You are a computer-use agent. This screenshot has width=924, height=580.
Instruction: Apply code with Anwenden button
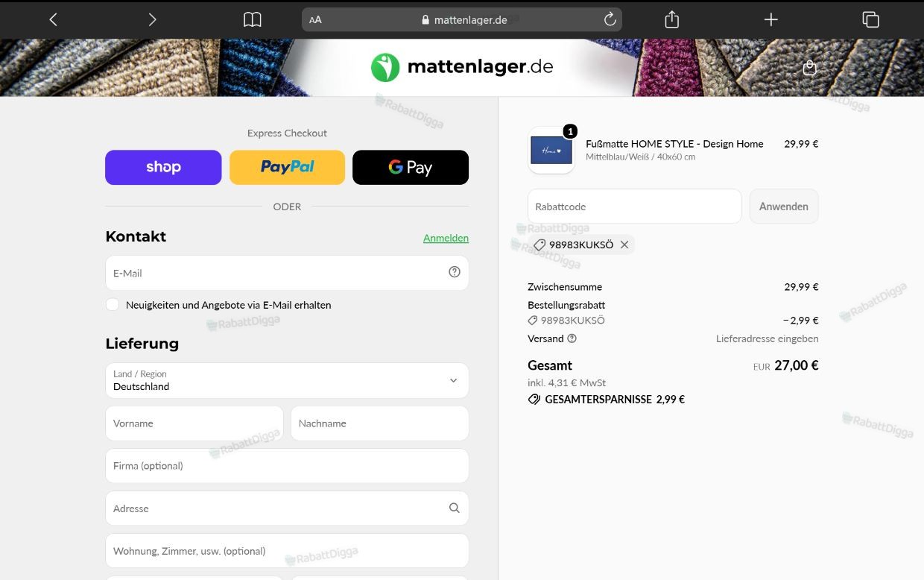click(784, 207)
